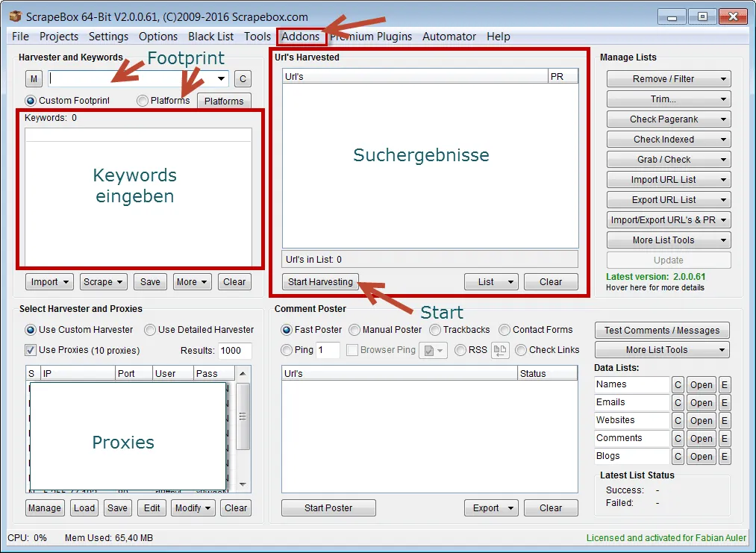Click Open button for Names list
This screenshot has height=553, width=756.
point(701,385)
